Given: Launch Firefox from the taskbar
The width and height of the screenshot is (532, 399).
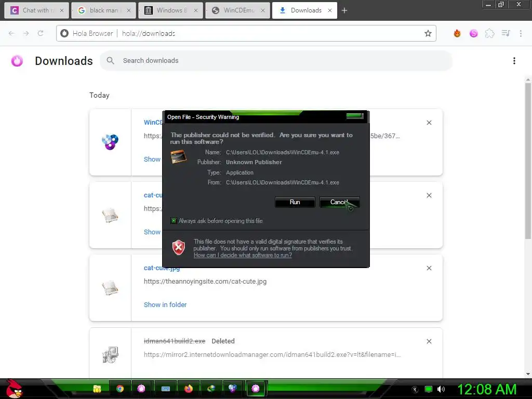Looking at the screenshot, I should (189, 389).
